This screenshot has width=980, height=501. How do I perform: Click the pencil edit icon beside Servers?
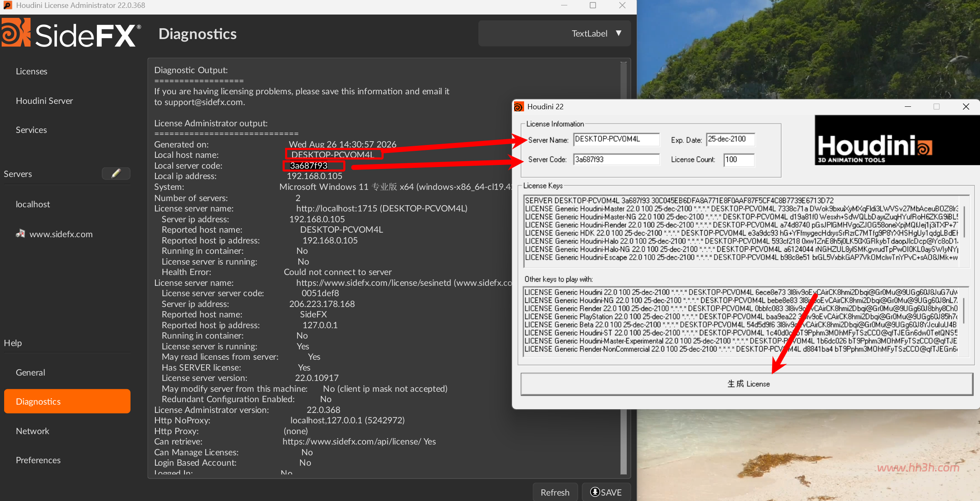pos(116,174)
